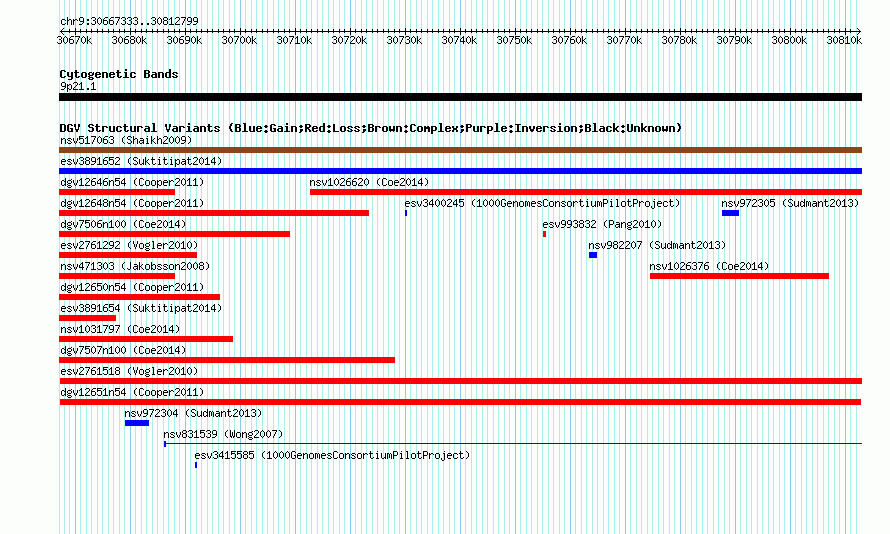Image resolution: width=890 pixels, height=534 pixels.
Task: Click chr9:30667333..30812799 coordinate text
Action: tap(129, 21)
